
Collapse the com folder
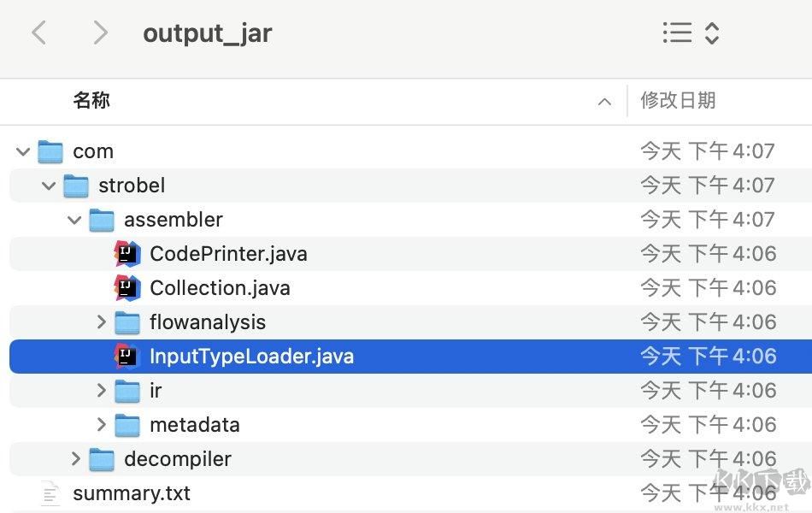[23, 152]
